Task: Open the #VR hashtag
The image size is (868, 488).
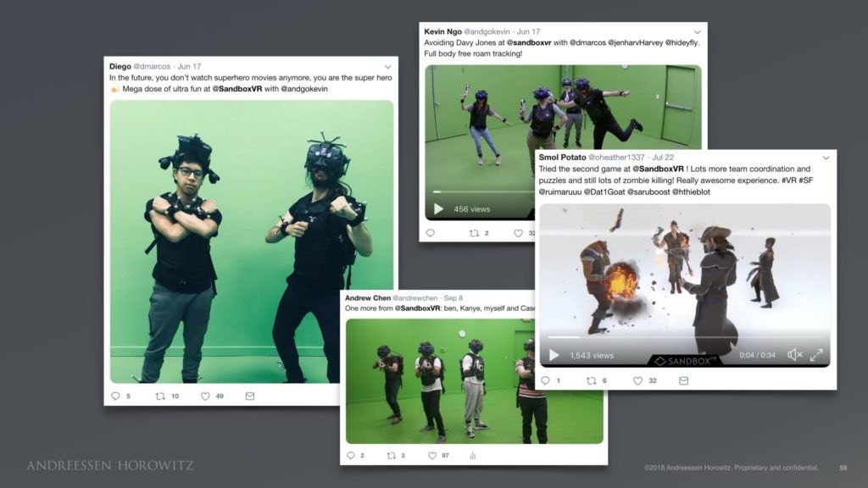Action: 788,180
